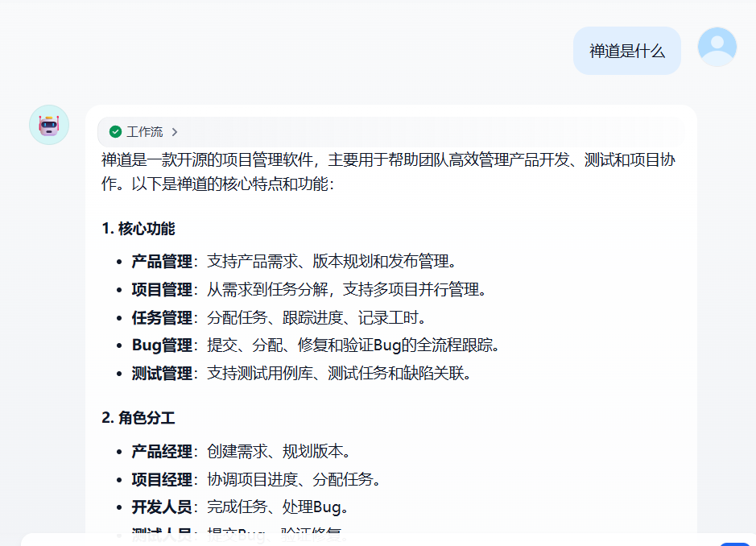This screenshot has width=756, height=546.
Task: Click the green workflow success checkmark
Action: pos(115,132)
